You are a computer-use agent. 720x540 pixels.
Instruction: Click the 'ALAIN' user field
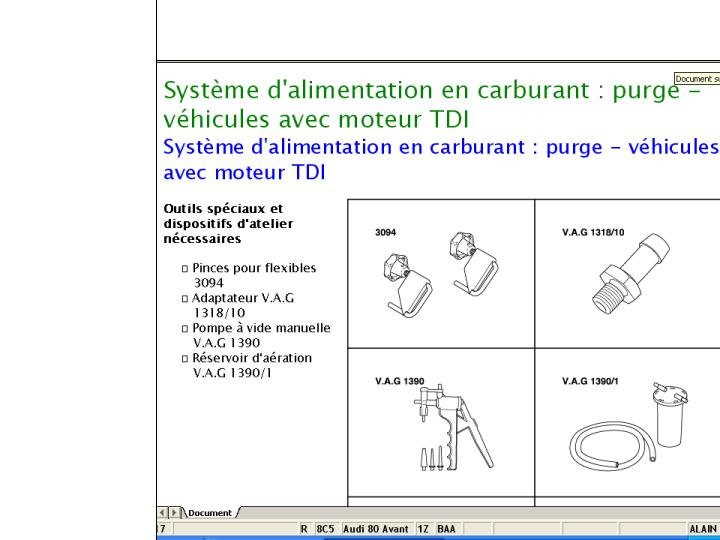[x=702, y=529]
